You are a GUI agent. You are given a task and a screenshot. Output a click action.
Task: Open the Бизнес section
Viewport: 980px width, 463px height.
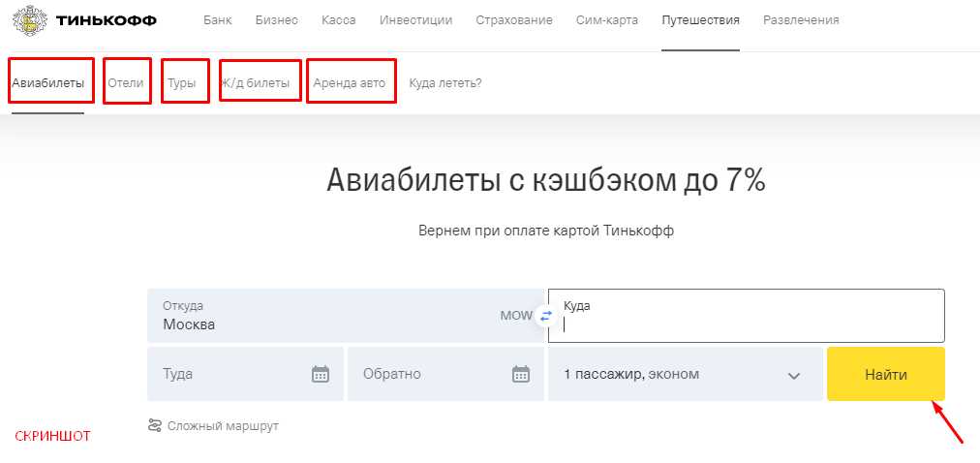[277, 20]
